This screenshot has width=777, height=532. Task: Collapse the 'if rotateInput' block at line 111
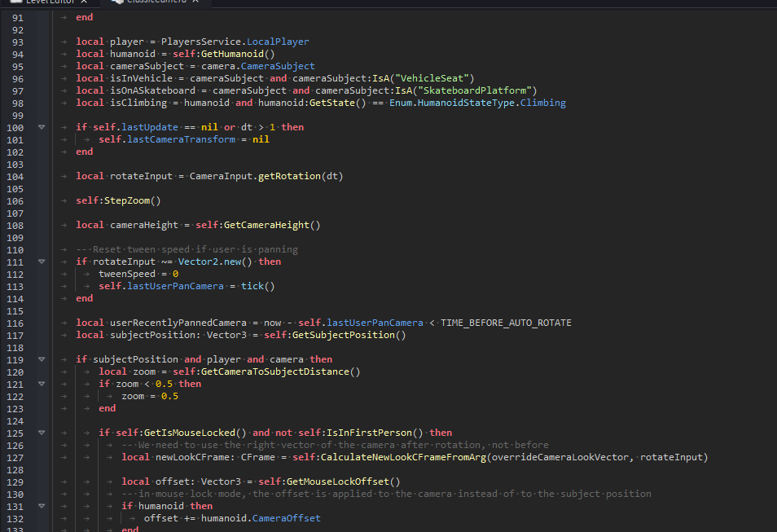42,262
